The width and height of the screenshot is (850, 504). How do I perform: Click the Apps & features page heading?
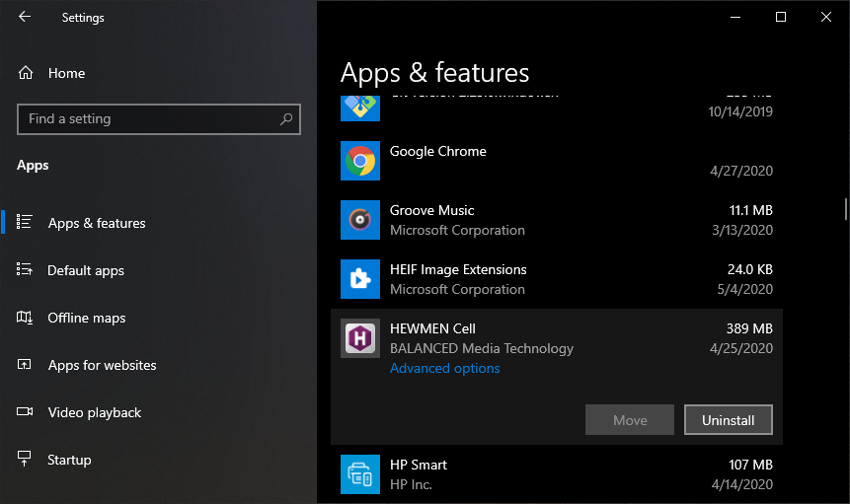click(434, 73)
